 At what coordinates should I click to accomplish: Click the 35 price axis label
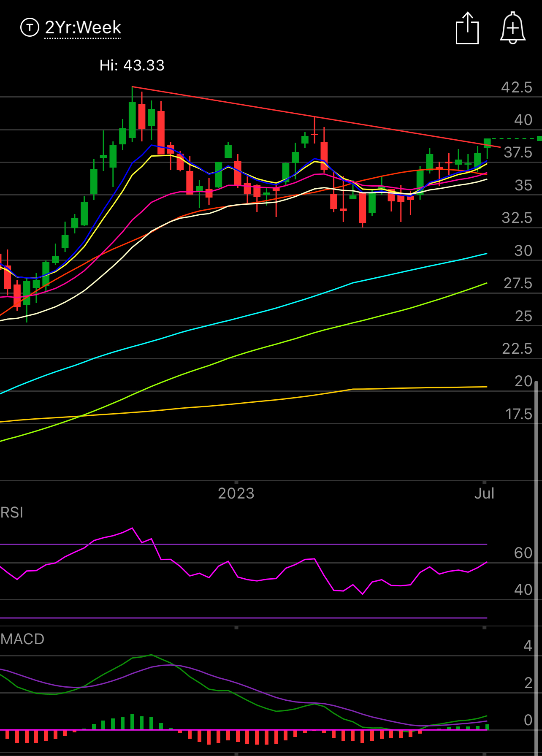point(523,185)
